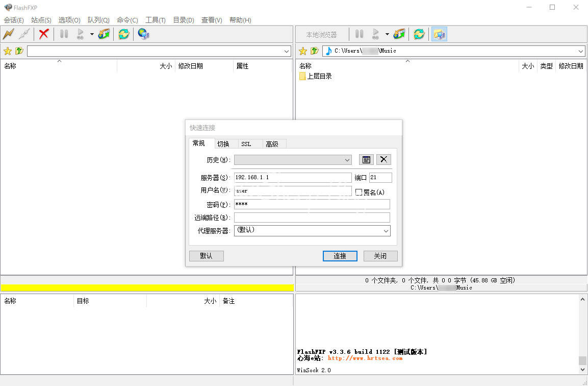Open the hrtsea.com link in log
Viewport: 588px width, 386px height.
pyautogui.click(x=365, y=358)
